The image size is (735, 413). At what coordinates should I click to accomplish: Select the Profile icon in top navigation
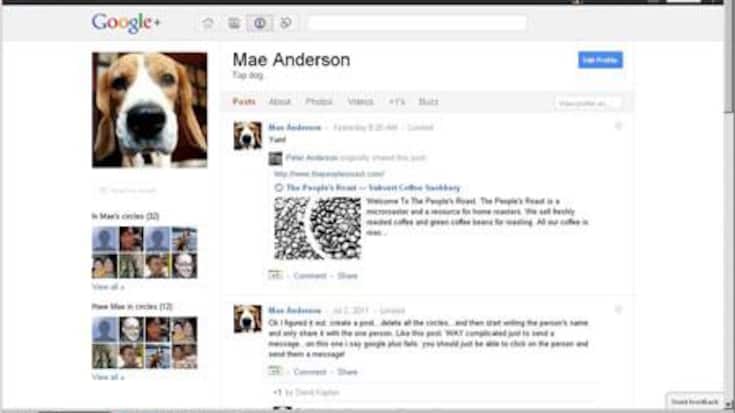tap(260, 22)
